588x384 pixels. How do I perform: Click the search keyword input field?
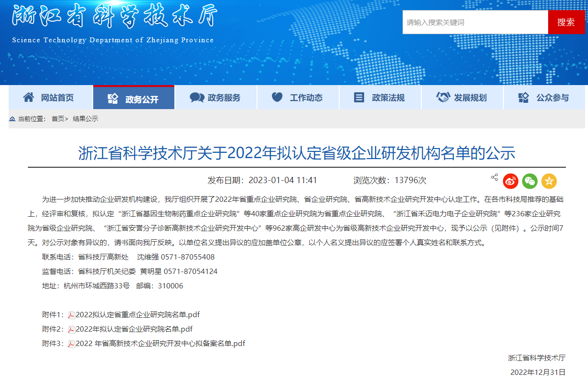pyautogui.click(x=475, y=22)
